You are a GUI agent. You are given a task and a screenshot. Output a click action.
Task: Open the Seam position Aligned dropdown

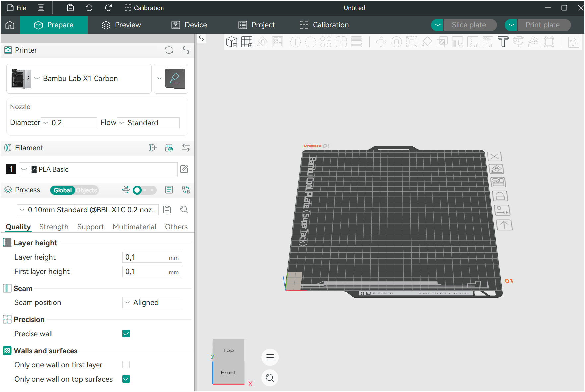click(152, 302)
